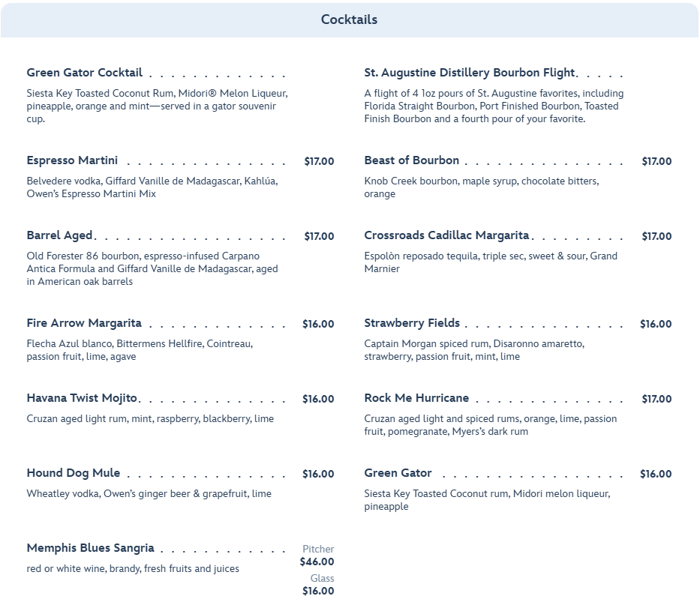This screenshot has height=602, width=700.
Task: Select the Strawberry Fields cocktail name
Action: click(x=412, y=323)
